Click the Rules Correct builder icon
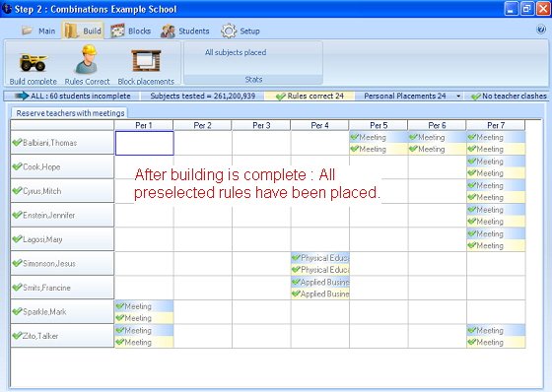Viewport: 552px width, 392px height. coord(87,59)
